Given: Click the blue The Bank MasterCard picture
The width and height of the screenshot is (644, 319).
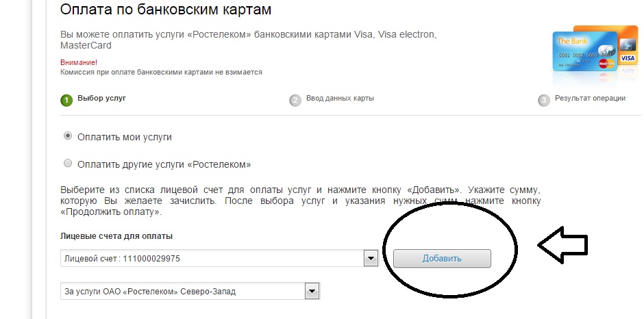Looking at the screenshot, I should (585, 51).
